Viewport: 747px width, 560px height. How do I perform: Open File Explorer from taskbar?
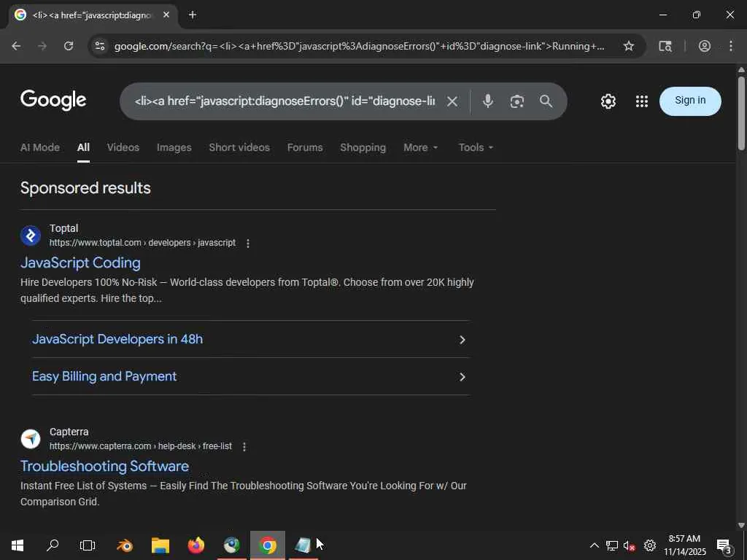[x=160, y=545]
